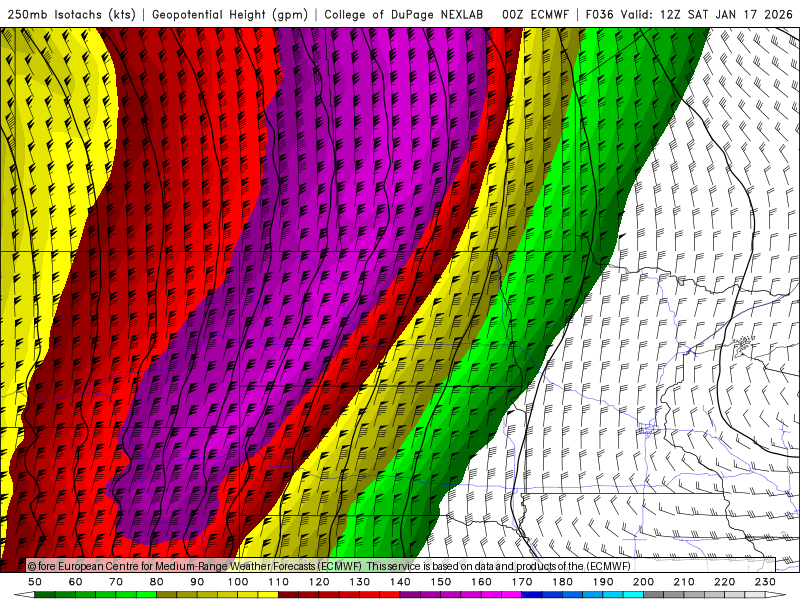This screenshot has width=800, height=600.
Task: Click the 80 label on the color scale
Action: click(157, 582)
